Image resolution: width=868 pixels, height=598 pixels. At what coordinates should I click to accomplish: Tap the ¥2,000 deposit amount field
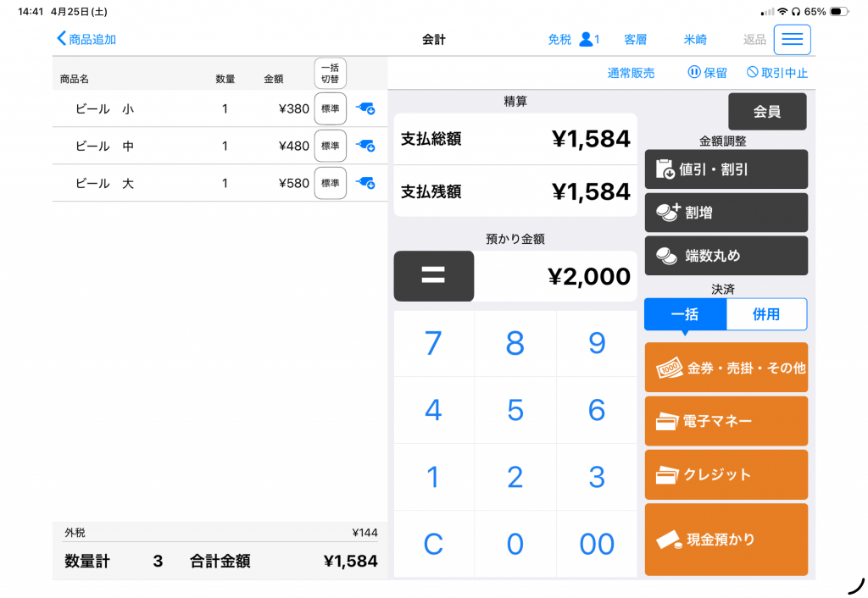tap(555, 276)
